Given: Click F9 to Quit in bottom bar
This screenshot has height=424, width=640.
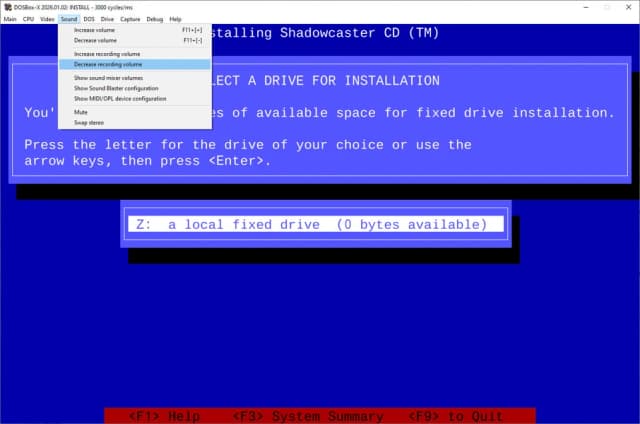Looking at the screenshot, I should tap(456, 416).
